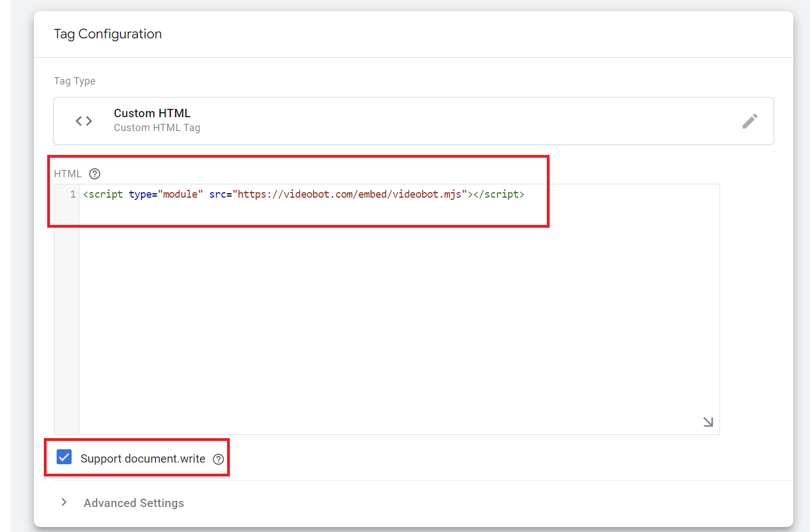
Task: Click the "Tag Type" section label
Action: [74, 81]
